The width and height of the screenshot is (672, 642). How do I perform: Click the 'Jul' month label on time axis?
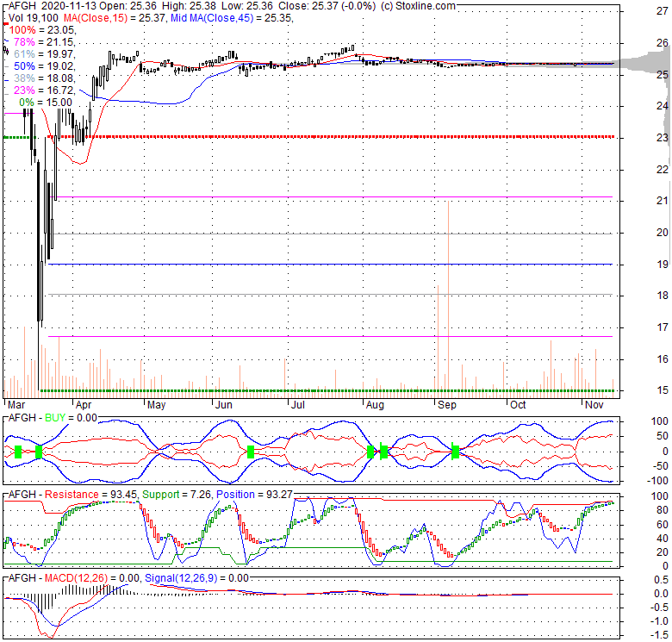pyautogui.click(x=297, y=405)
